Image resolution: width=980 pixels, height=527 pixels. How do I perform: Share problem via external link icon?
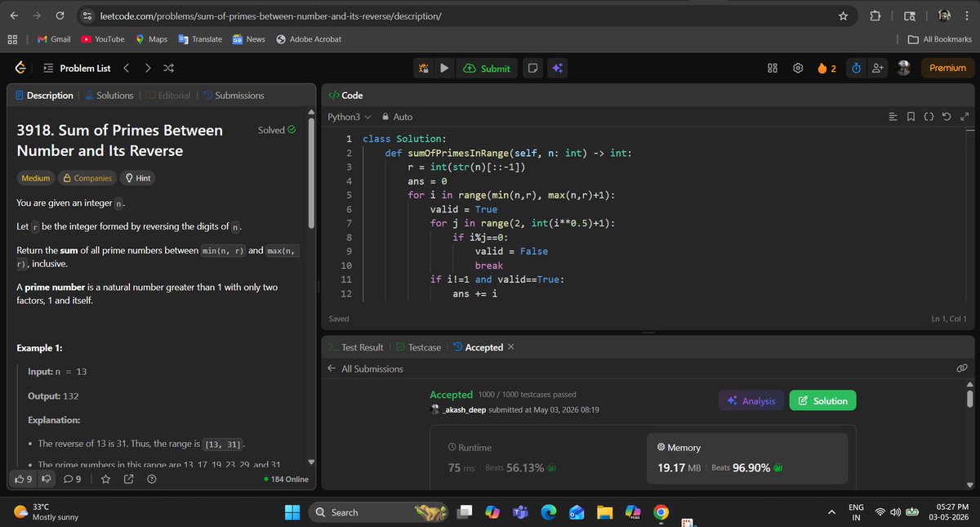click(128, 479)
